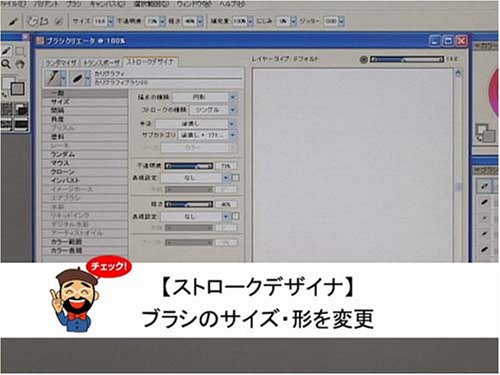Open the 描点の種類 dropdown

tap(204, 97)
